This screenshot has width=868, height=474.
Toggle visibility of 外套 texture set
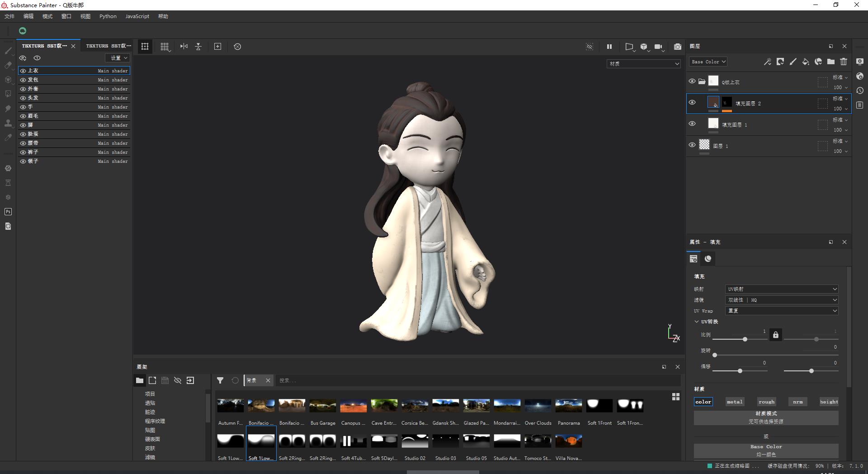click(x=23, y=89)
